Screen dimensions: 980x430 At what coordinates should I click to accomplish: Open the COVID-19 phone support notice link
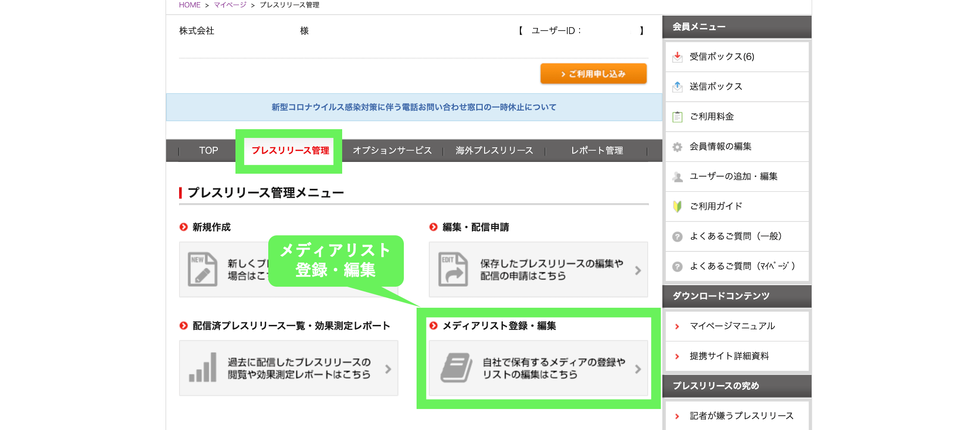414,107
